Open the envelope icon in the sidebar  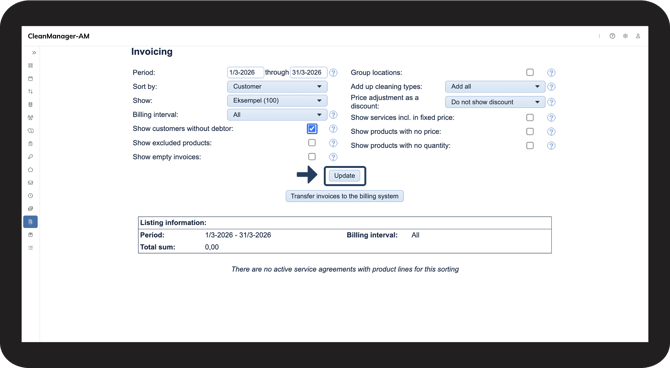pos(30,183)
